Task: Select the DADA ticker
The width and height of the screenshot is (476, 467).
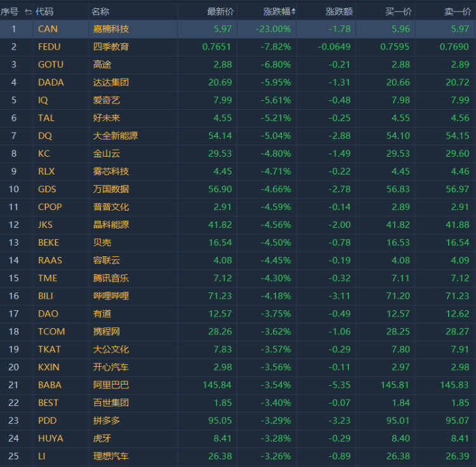Action: (x=51, y=82)
